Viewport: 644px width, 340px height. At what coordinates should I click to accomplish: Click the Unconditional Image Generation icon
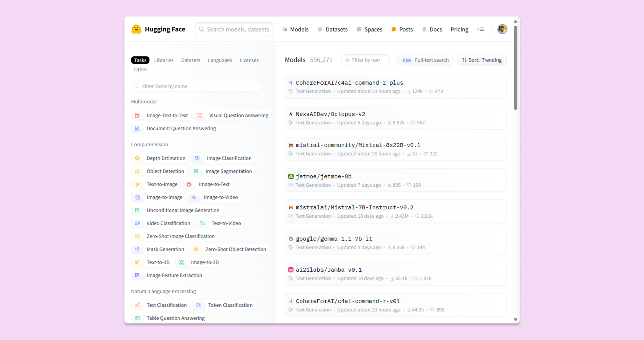[x=137, y=210]
